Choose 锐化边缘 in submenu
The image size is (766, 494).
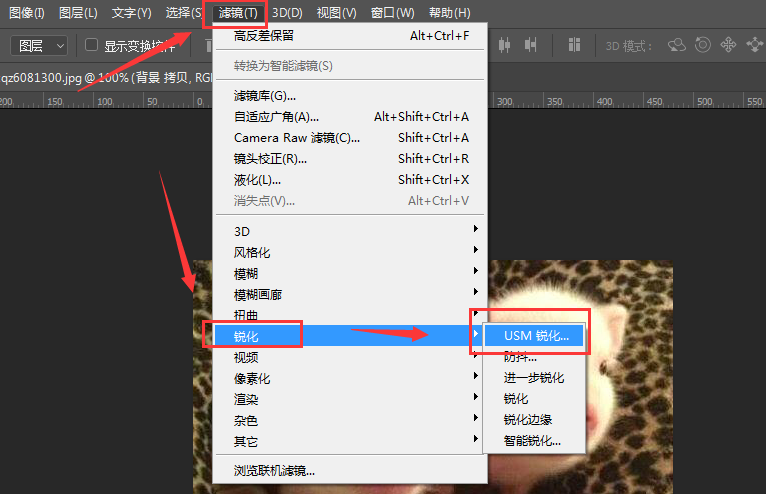tap(534, 420)
